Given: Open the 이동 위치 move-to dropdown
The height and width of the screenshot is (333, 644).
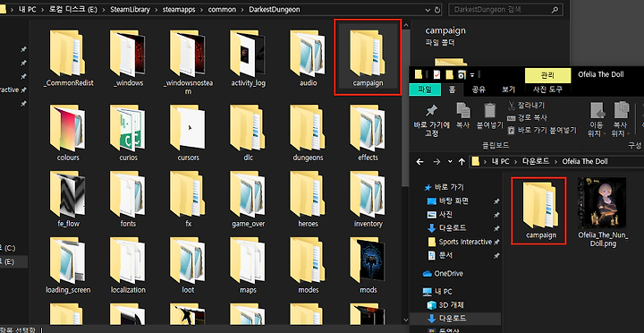Looking at the screenshot, I should click(597, 120).
